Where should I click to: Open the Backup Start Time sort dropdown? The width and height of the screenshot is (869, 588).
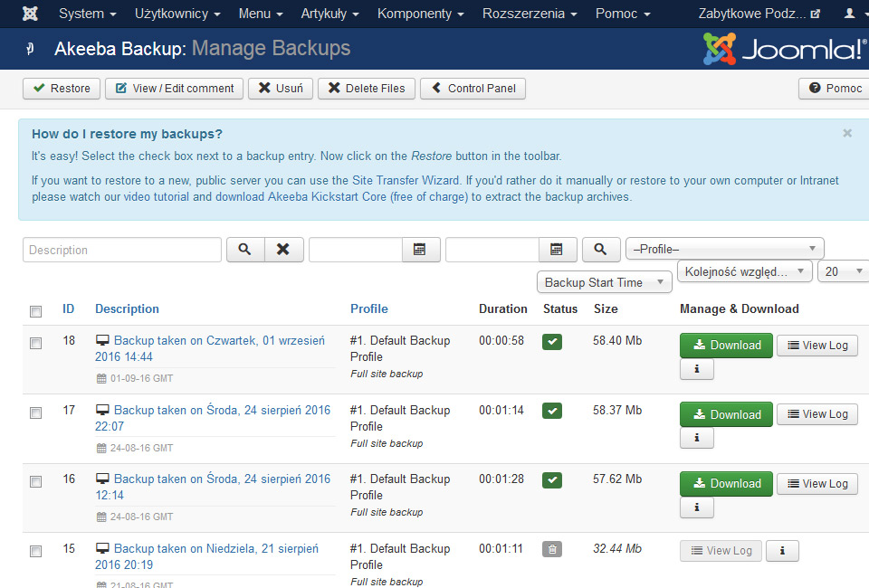pos(605,282)
